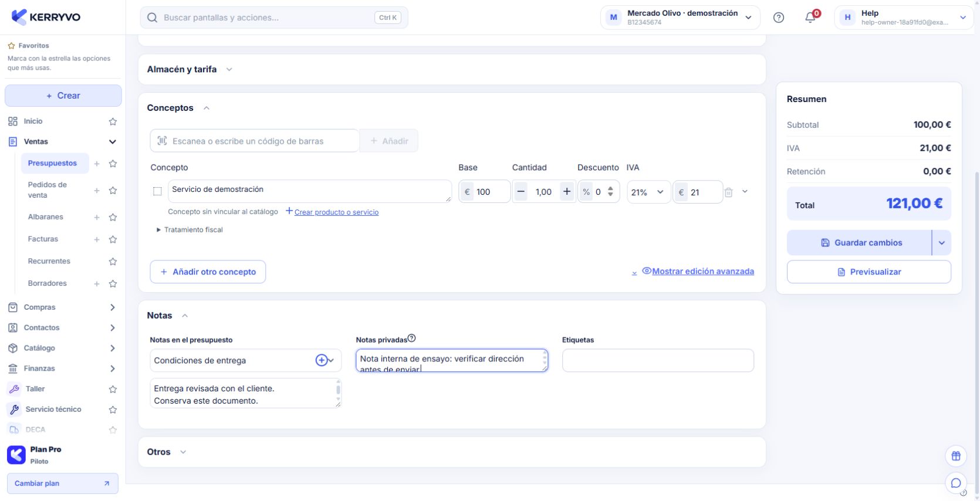Click the Kerryvo logo
The image size is (980, 501).
[46, 17]
